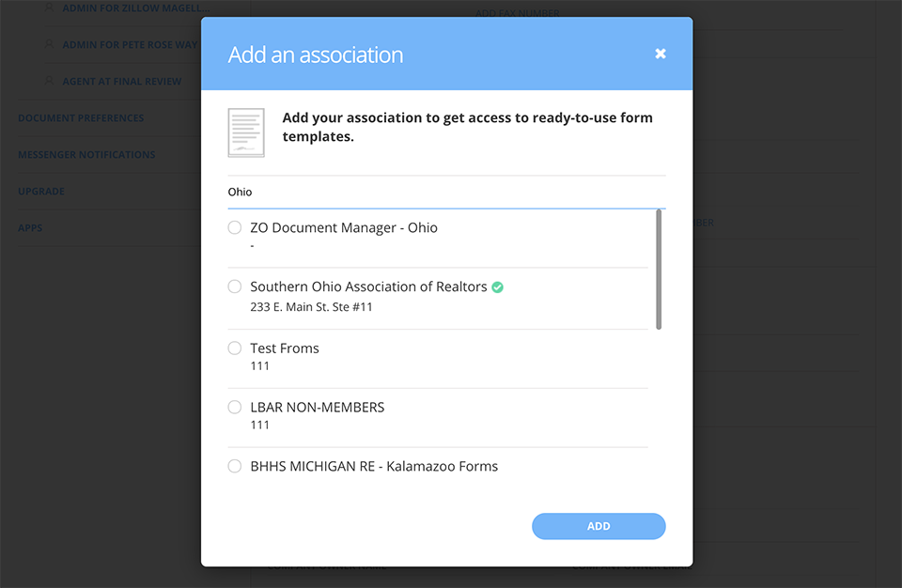This screenshot has height=588, width=902.
Task: Select the LBAR NON-MEMBERS option
Action: point(234,407)
